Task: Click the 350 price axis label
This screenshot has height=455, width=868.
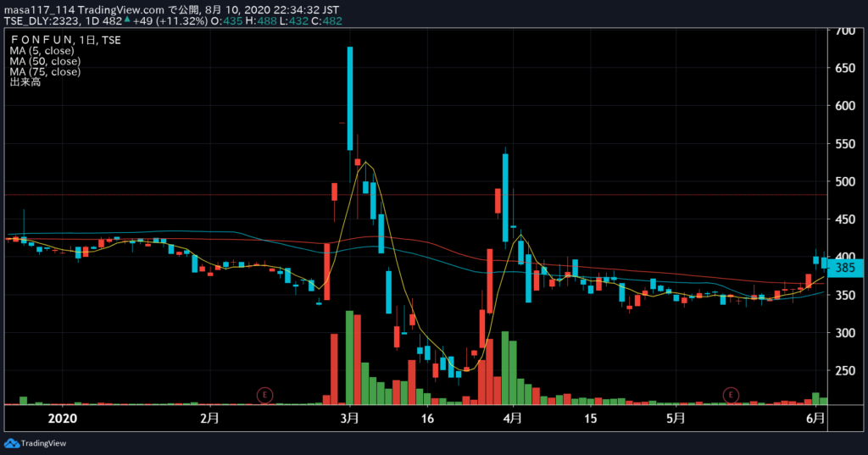Action: (x=845, y=295)
